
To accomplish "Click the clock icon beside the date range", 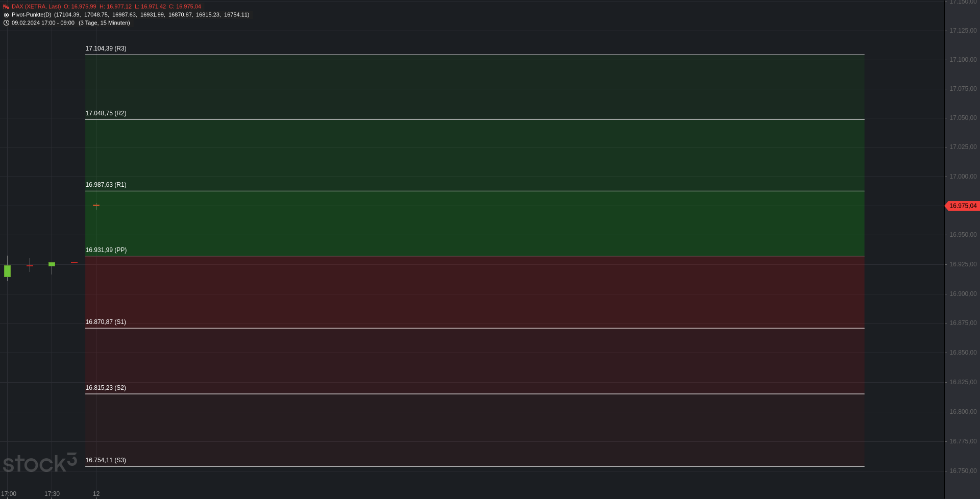I will pos(6,23).
